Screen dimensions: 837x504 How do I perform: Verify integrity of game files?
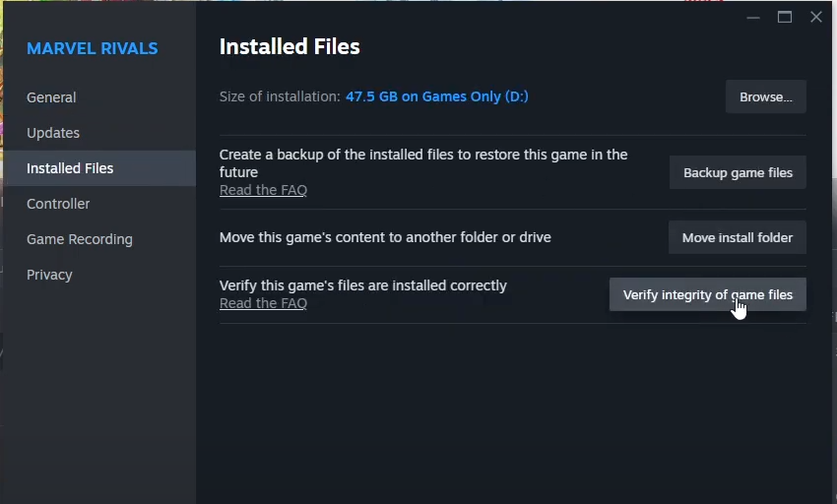[708, 294]
